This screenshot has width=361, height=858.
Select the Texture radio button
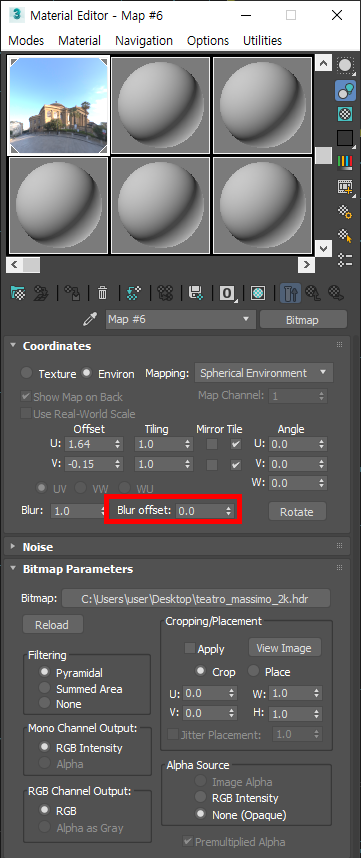(27, 373)
